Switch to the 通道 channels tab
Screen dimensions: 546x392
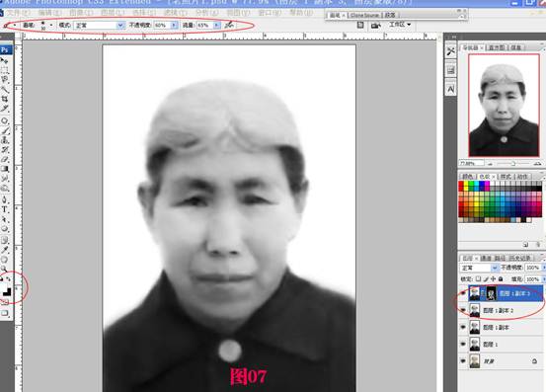(486, 258)
